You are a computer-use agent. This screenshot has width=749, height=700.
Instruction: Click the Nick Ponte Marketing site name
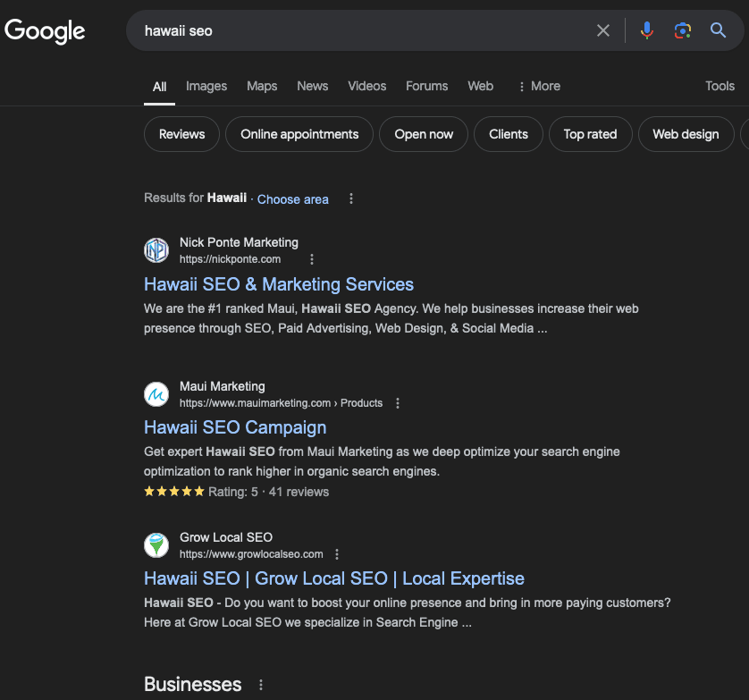239,243
